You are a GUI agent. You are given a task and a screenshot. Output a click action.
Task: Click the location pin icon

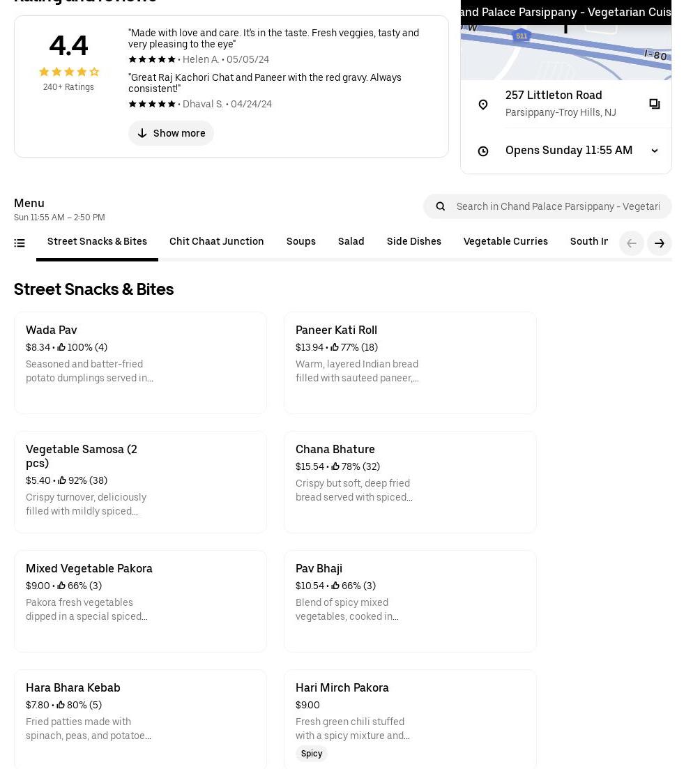point(483,105)
